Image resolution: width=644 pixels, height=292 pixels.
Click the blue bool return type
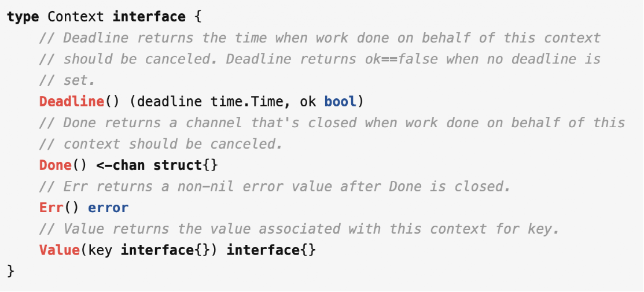[x=340, y=101]
